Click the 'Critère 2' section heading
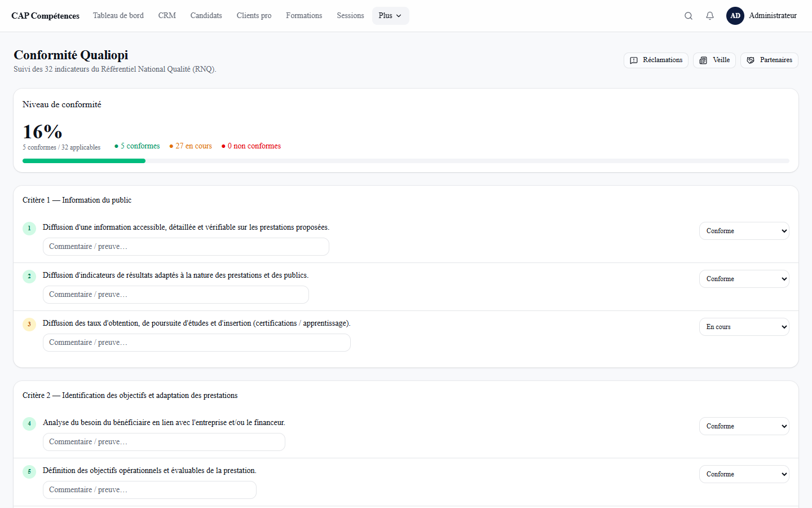The width and height of the screenshot is (812, 508). coord(130,396)
